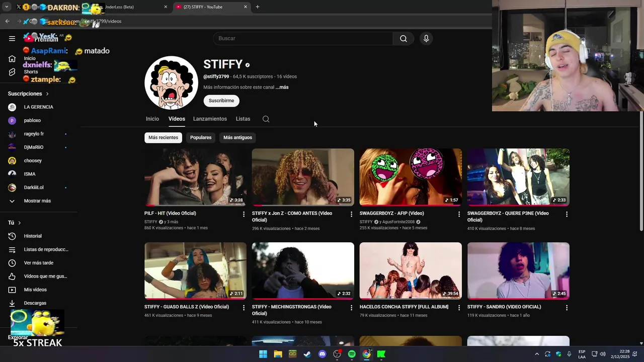Open COMO ANTES video thumbnail
Viewport: 644px width, 362px height.
click(x=303, y=177)
